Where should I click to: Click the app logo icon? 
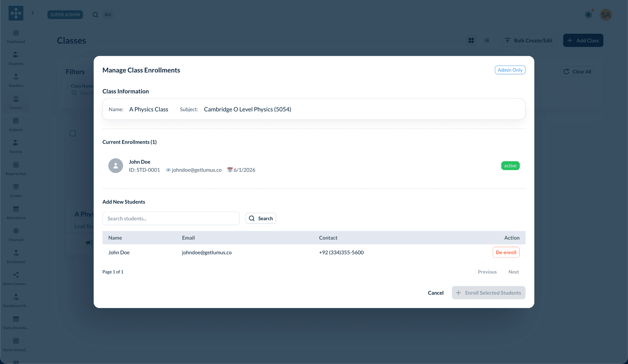[x=16, y=13]
